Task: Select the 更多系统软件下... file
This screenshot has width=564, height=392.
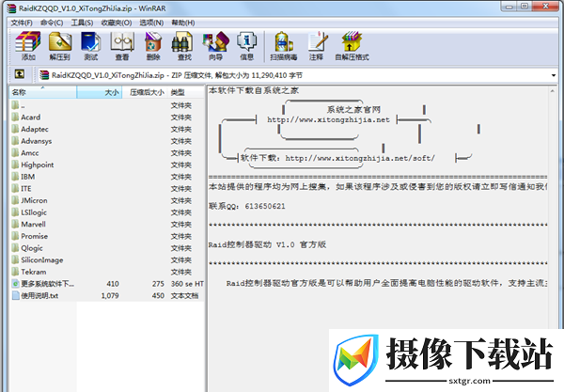Action: [107, 283]
